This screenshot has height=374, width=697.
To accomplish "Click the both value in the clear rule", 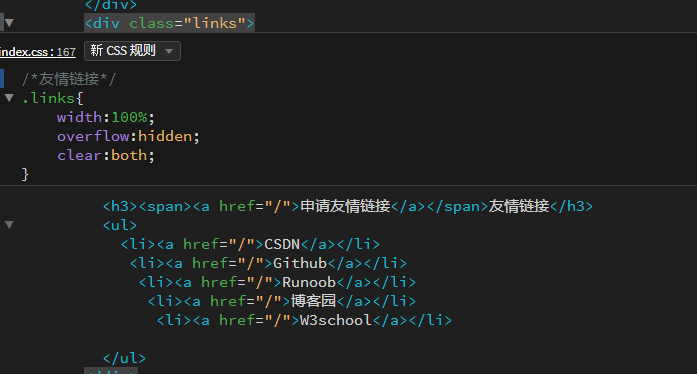I will (x=129, y=155).
